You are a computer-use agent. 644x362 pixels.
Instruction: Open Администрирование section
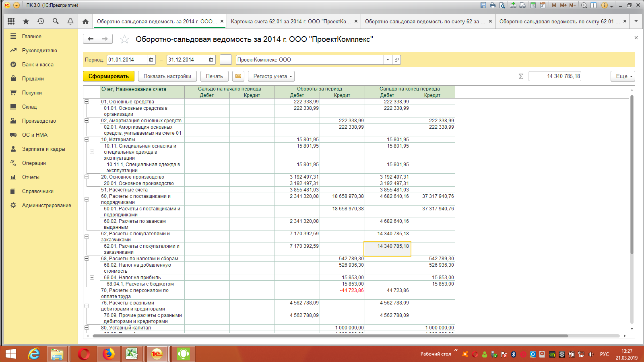pos(46,205)
